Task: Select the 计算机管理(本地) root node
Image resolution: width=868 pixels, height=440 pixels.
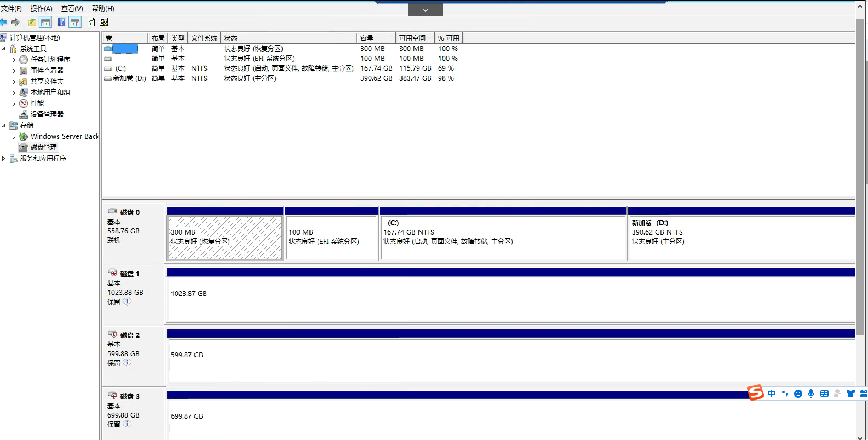Action: click(x=35, y=38)
